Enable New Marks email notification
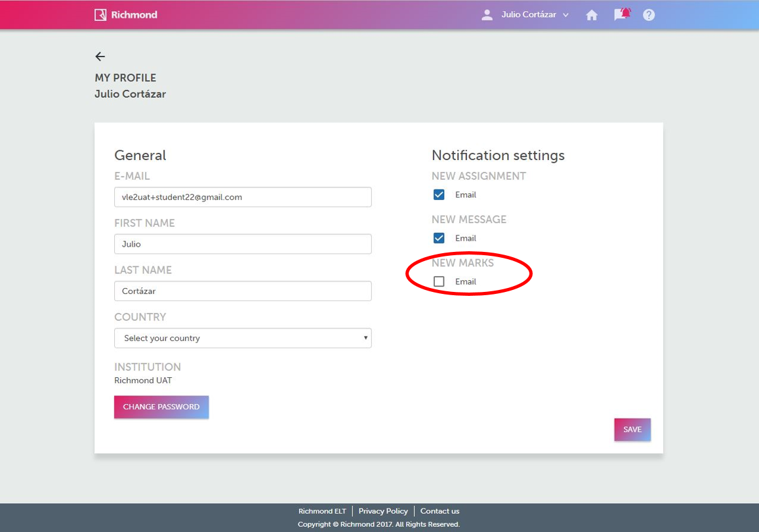The width and height of the screenshot is (759, 532). coord(439,281)
